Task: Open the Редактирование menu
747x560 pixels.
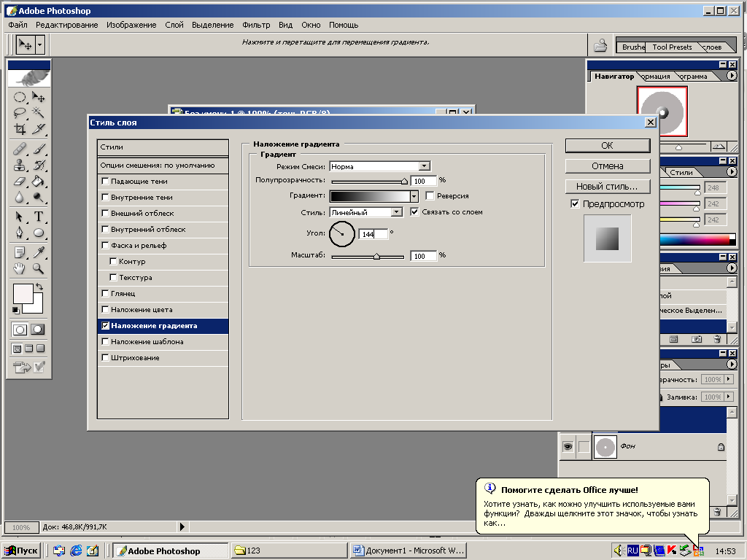Action: [x=66, y=25]
